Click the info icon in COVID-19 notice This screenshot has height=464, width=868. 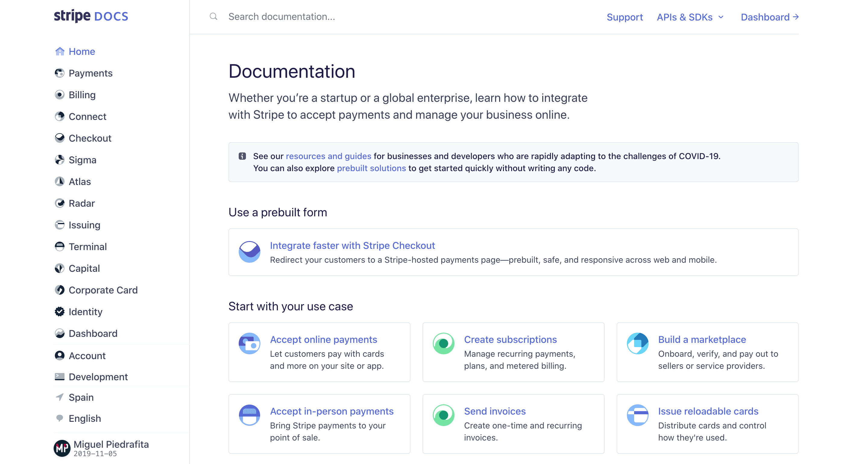coord(242,156)
